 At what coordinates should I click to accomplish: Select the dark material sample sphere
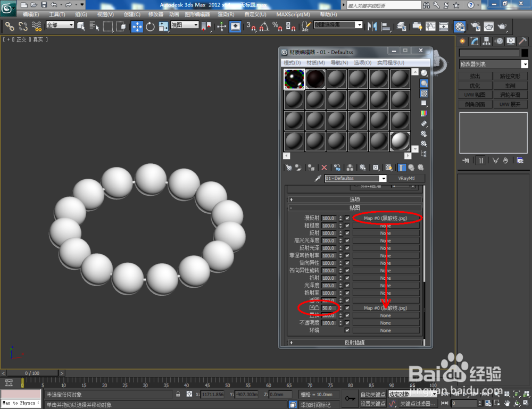coord(315,78)
